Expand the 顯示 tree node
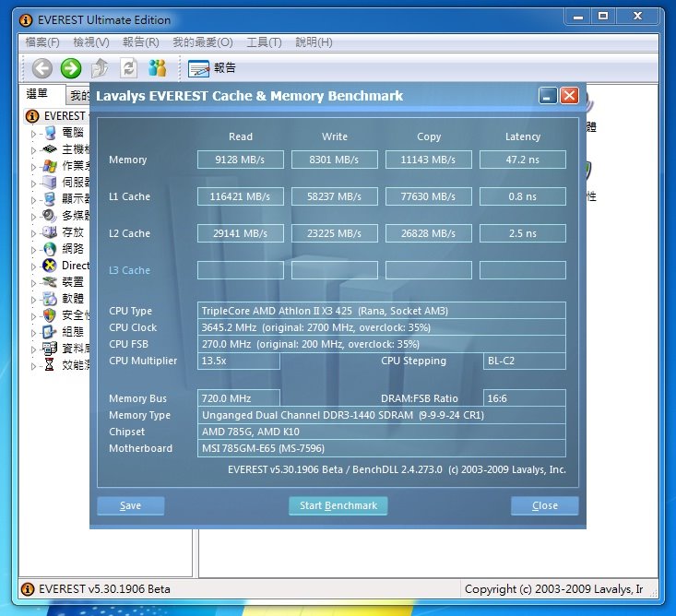 (x=33, y=200)
